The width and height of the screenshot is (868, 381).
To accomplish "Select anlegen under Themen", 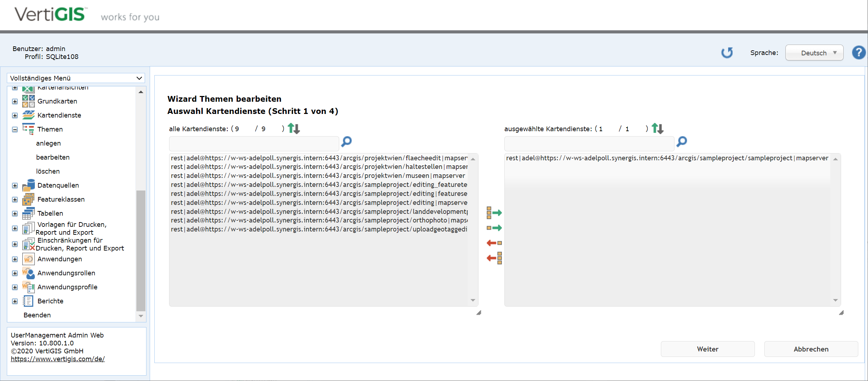I will pos(48,143).
